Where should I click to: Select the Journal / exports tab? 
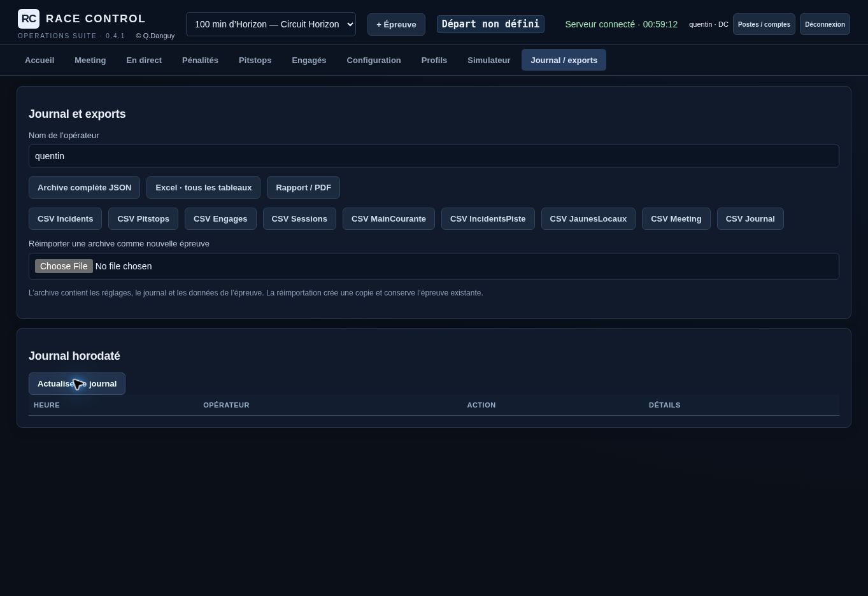564,60
